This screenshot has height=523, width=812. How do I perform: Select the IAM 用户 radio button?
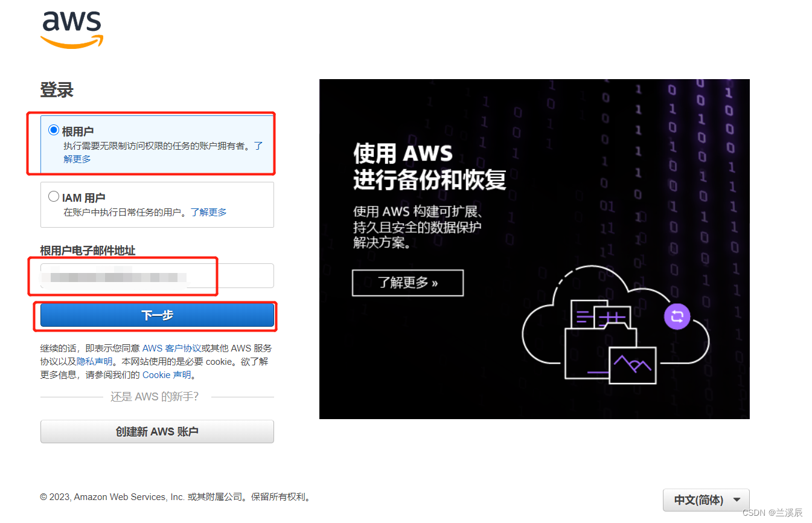pos(54,196)
